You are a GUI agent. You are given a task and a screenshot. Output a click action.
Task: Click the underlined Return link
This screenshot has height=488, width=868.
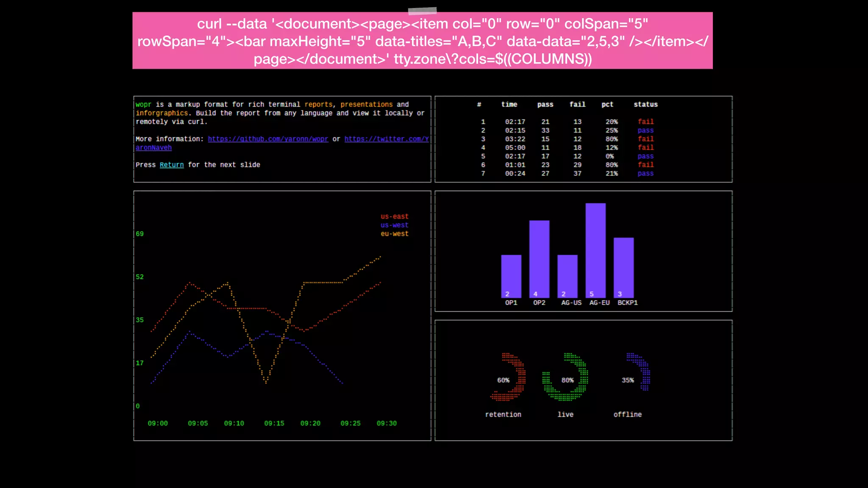[x=172, y=165]
